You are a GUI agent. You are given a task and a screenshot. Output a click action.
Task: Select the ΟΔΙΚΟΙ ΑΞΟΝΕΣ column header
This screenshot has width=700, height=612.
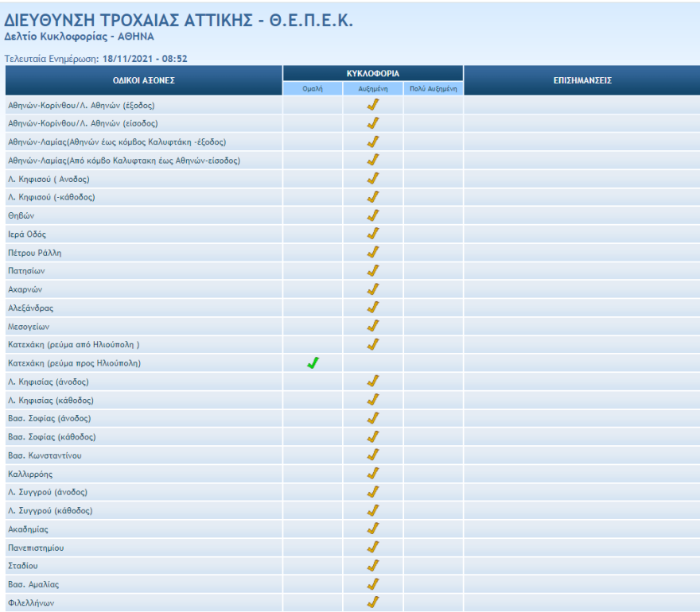pos(143,81)
